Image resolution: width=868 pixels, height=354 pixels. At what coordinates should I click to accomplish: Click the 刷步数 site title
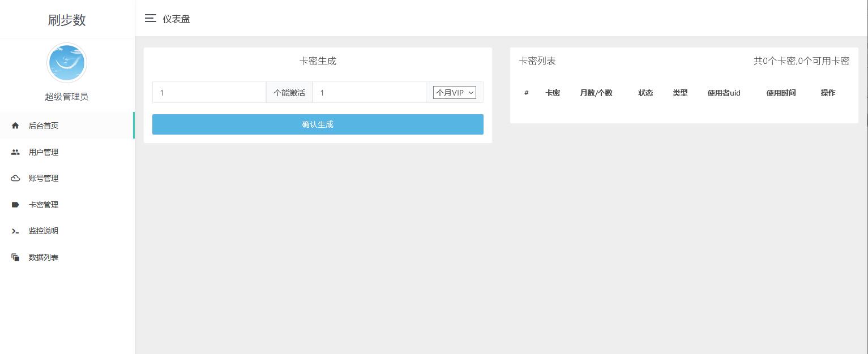point(67,20)
